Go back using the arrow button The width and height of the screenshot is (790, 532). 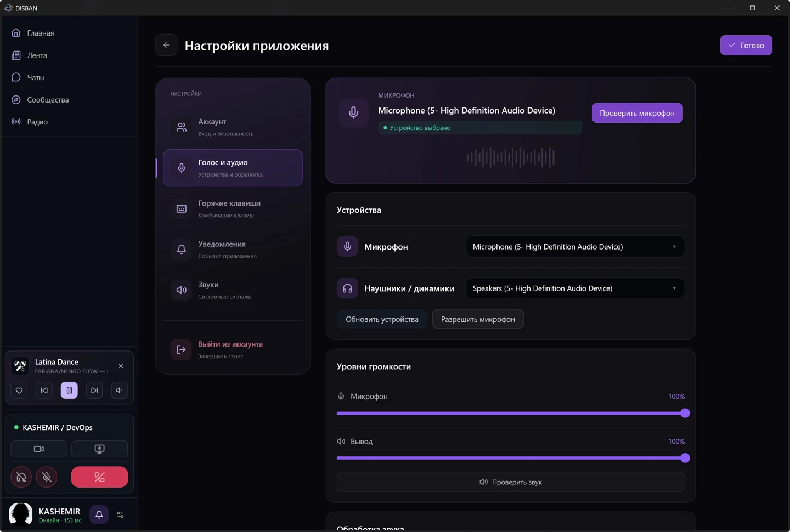pos(166,45)
